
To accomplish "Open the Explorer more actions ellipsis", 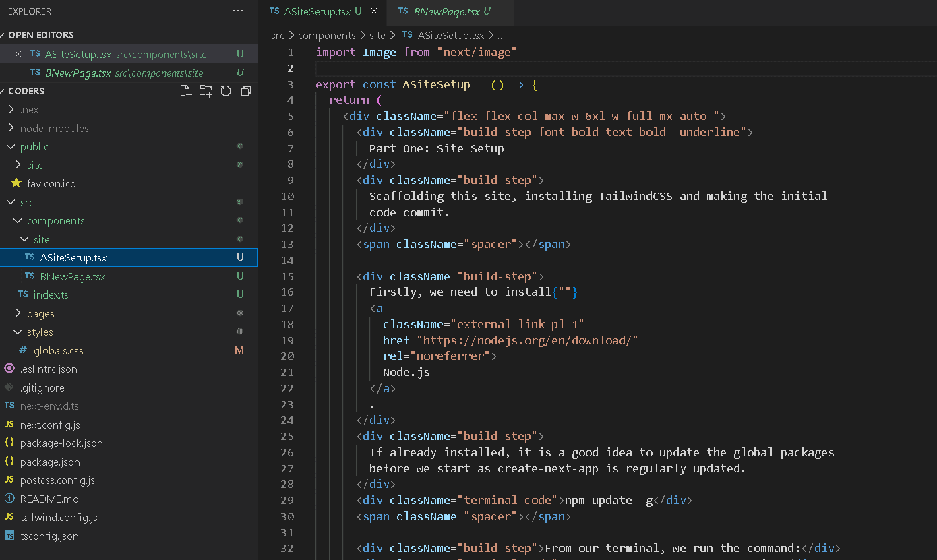I will [x=238, y=11].
